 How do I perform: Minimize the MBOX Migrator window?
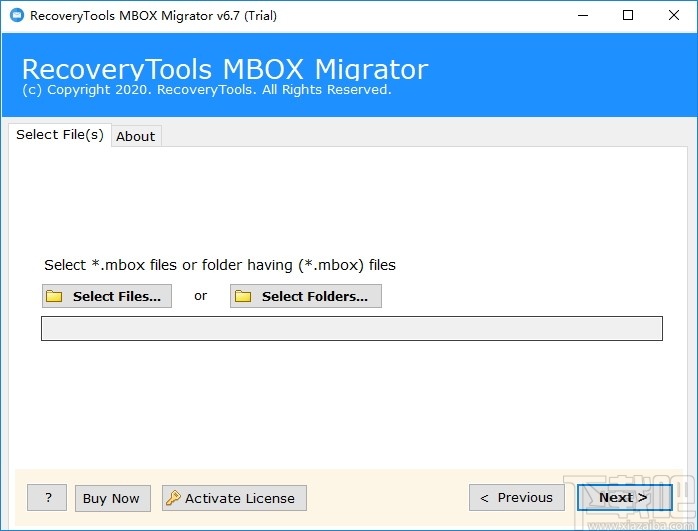(x=583, y=16)
